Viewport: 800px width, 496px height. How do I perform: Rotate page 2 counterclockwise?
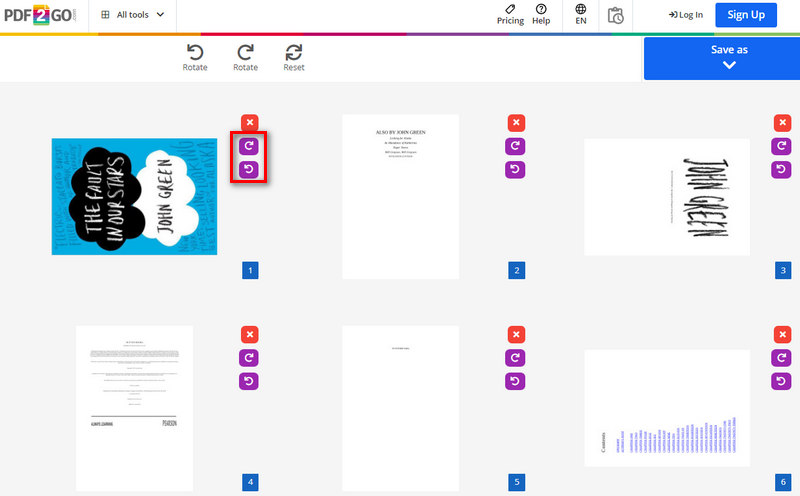tap(515, 169)
